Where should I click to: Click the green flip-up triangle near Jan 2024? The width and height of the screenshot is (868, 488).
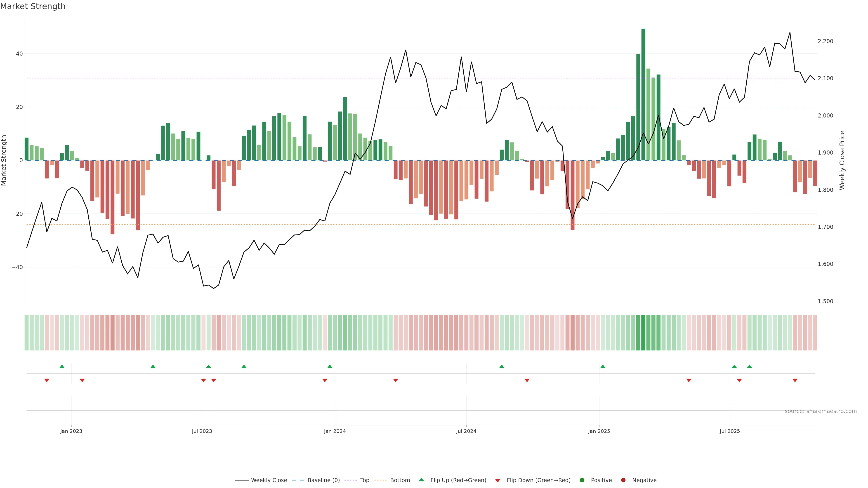pyautogui.click(x=330, y=366)
